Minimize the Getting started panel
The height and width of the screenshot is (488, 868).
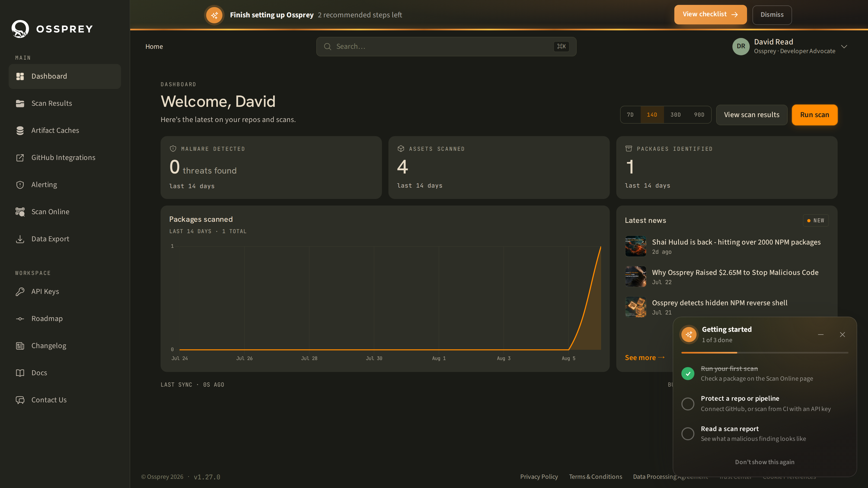click(821, 335)
